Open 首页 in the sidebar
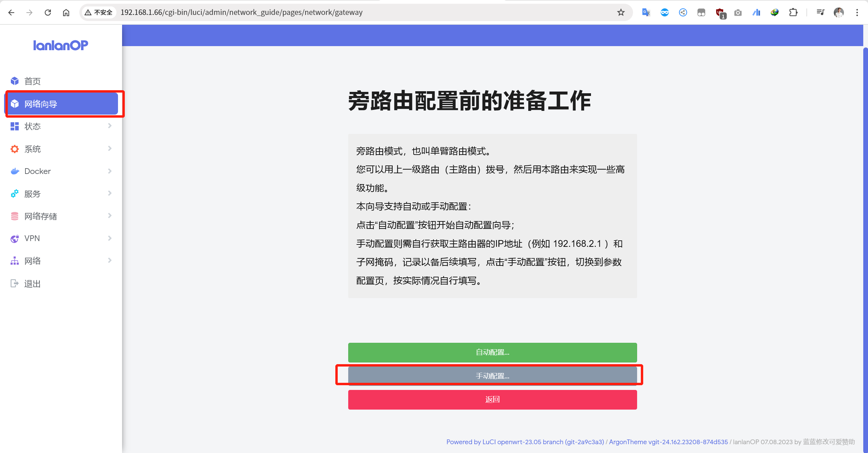 tap(33, 81)
